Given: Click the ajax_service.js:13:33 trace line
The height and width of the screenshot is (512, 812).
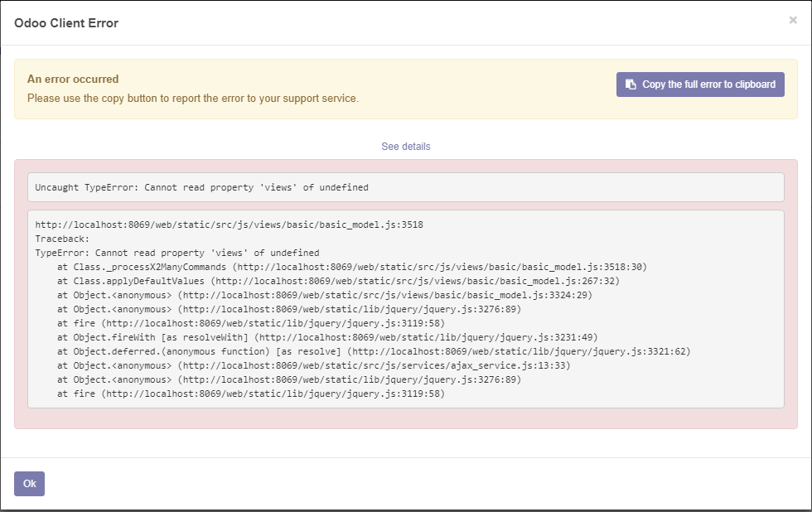Looking at the screenshot, I should click(x=313, y=365).
